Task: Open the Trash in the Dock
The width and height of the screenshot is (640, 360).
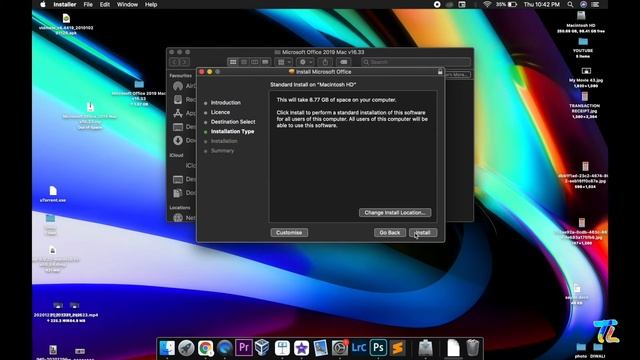Action: [473, 348]
